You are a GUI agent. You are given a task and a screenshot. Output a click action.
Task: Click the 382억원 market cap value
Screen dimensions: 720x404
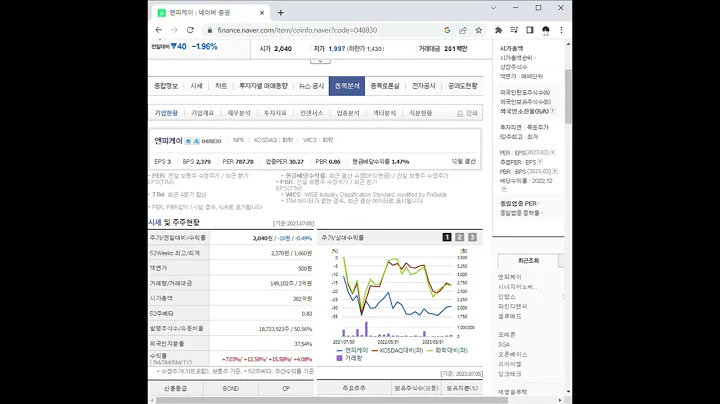[303, 298]
